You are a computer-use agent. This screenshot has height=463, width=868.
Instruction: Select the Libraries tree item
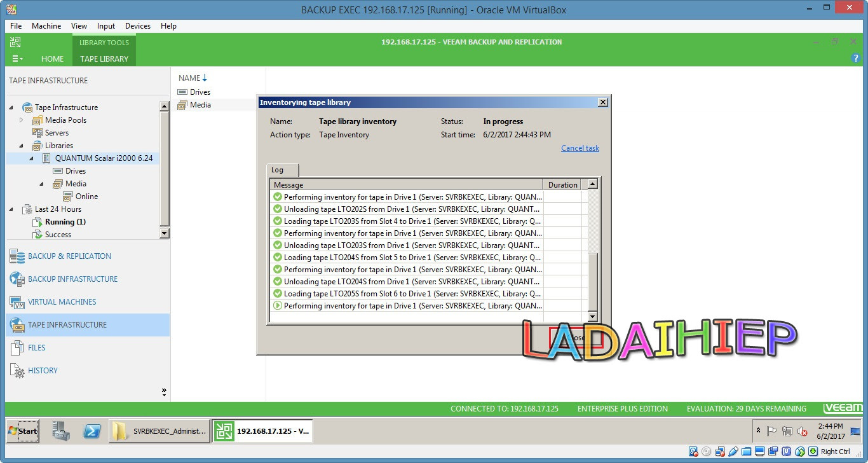tap(58, 146)
